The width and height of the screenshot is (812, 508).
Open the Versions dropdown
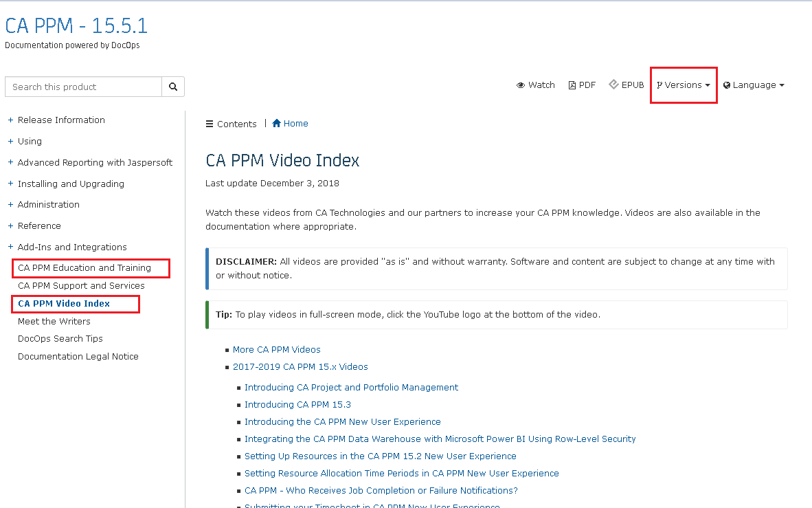[684, 85]
